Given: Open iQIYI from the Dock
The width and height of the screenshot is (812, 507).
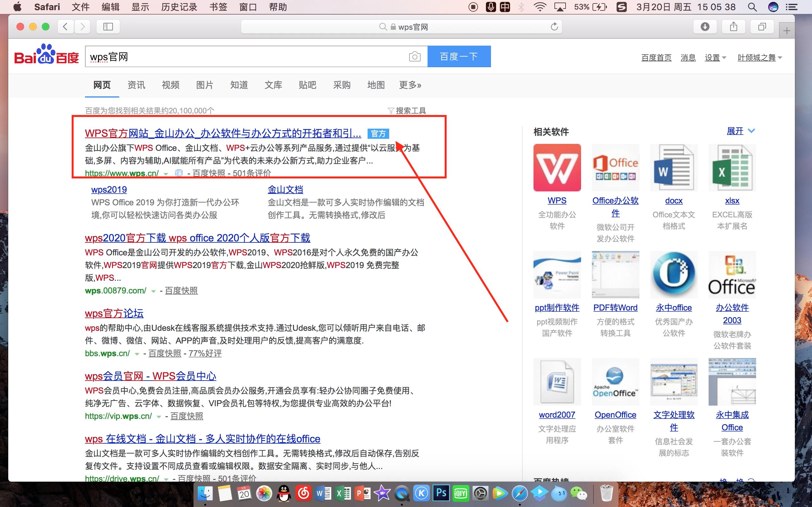Looking at the screenshot, I should click(461, 493).
